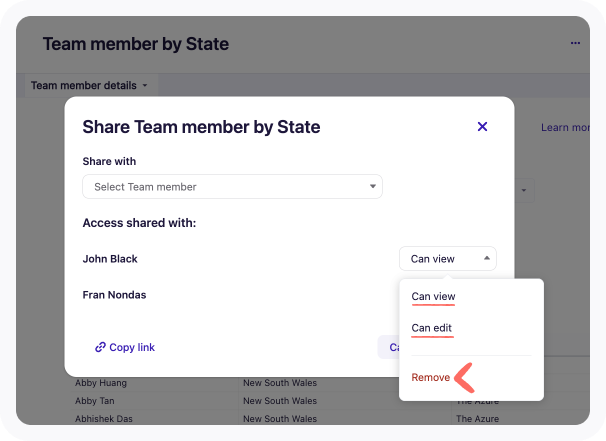Click the Access shared with label

[139, 223]
